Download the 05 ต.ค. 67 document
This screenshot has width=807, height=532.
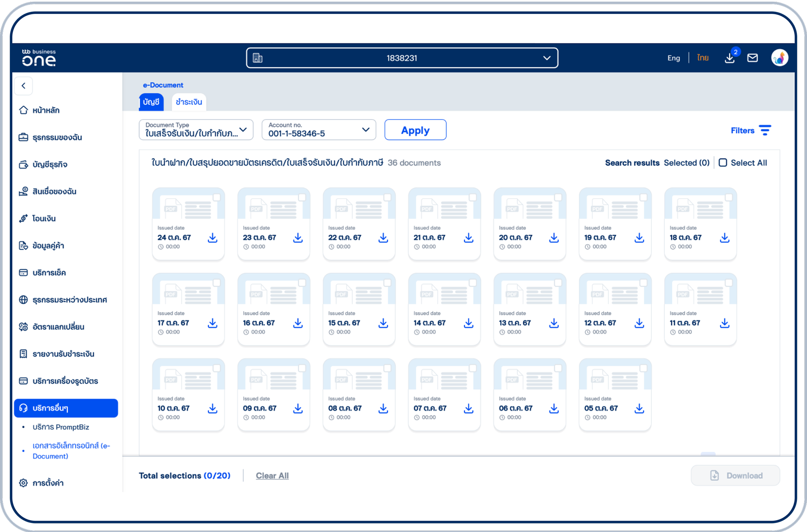pos(639,408)
